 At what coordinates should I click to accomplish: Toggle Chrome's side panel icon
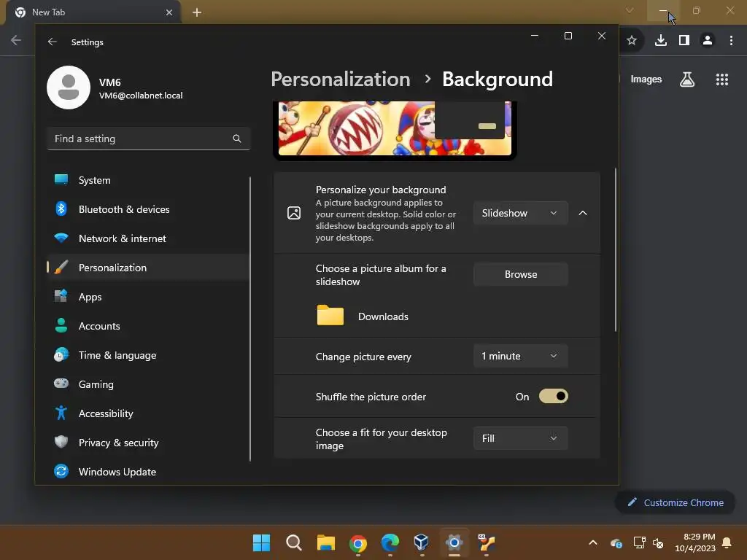684,41
